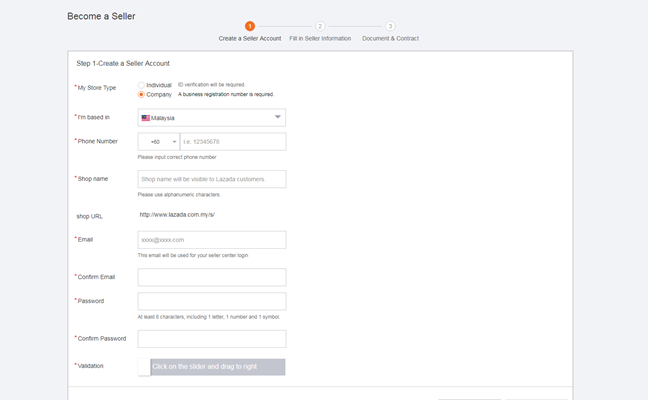Go to Document & Contract step

pyautogui.click(x=390, y=38)
